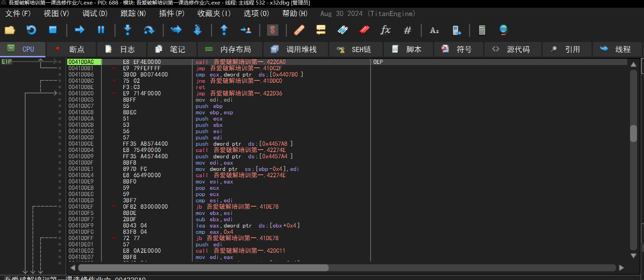
Task: Select 'push ebp' instruction at 0041DDC7
Action: click(209, 106)
